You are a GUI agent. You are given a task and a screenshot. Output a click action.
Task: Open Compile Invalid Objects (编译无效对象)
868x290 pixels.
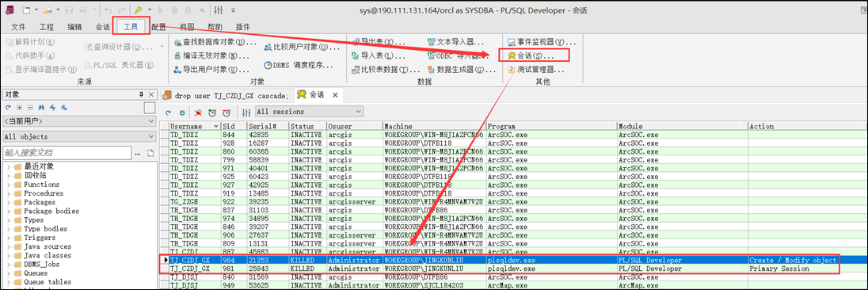[x=212, y=55]
